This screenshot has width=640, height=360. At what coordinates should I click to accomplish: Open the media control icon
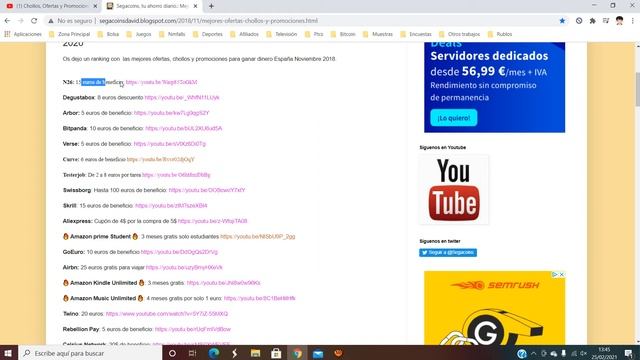[606, 21]
